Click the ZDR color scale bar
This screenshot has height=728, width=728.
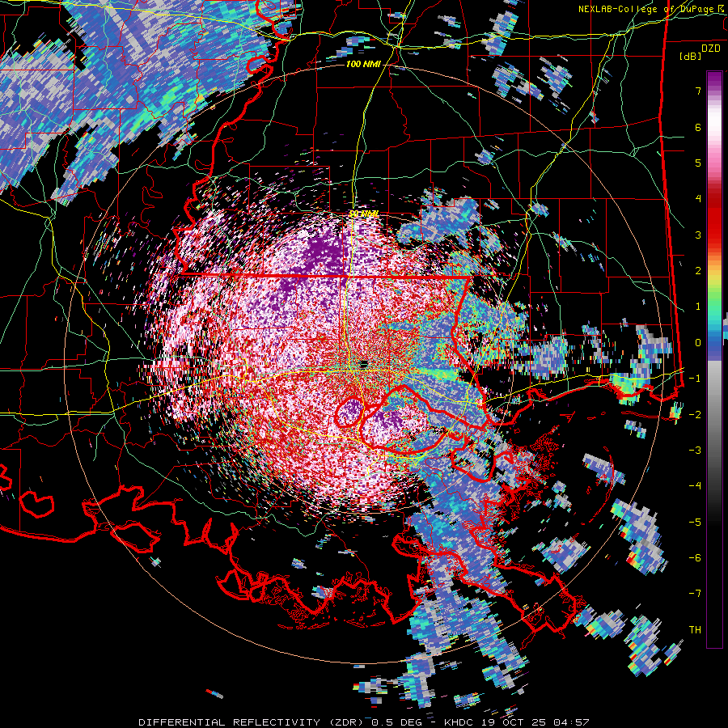click(714, 359)
